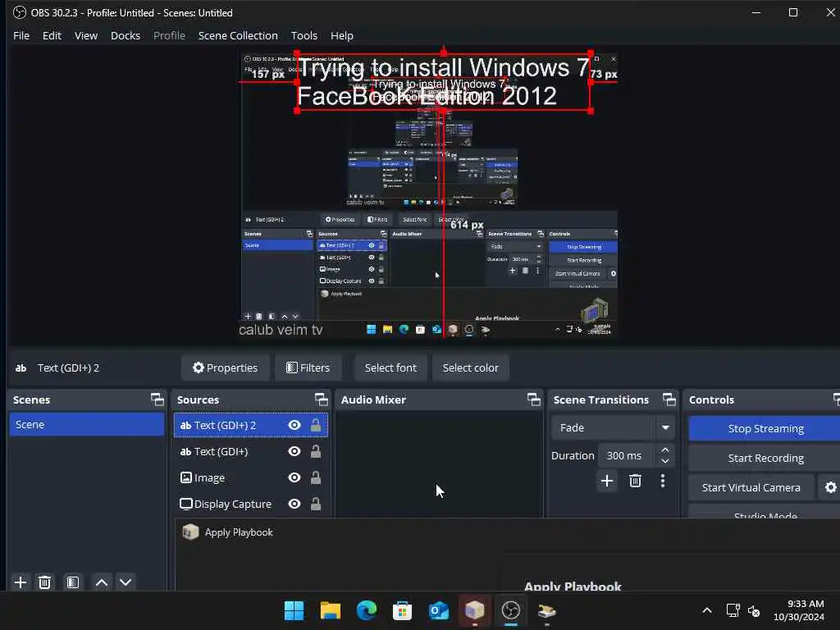Open the Scene Collection menu
The image size is (840, 630).
tap(238, 35)
